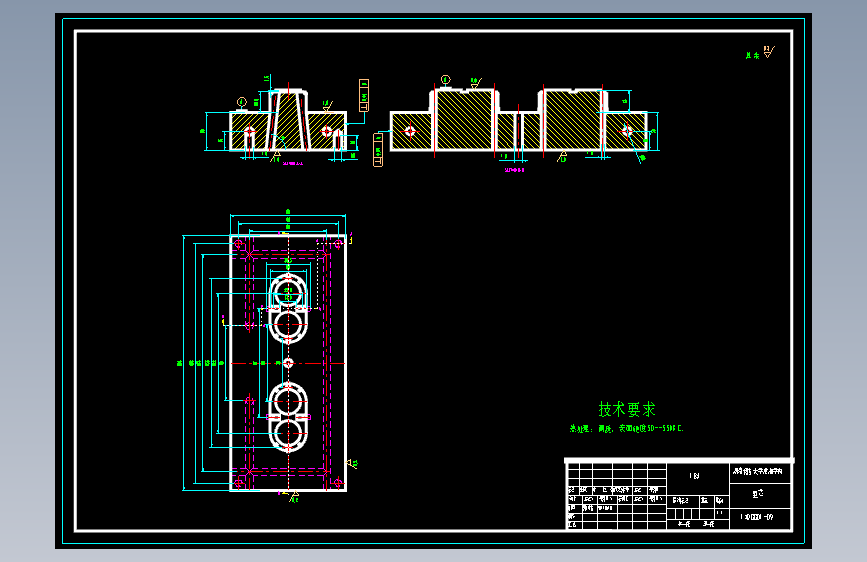Click the tapered hatched core in left section
Viewport: 867px width, 562px height.
pos(288,121)
